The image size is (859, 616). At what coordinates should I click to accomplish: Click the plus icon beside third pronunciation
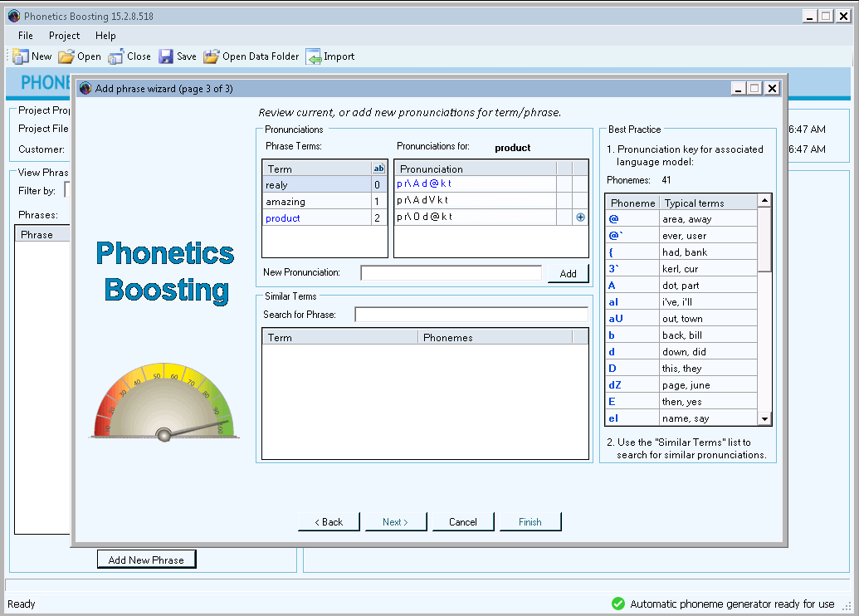click(580, 217)
